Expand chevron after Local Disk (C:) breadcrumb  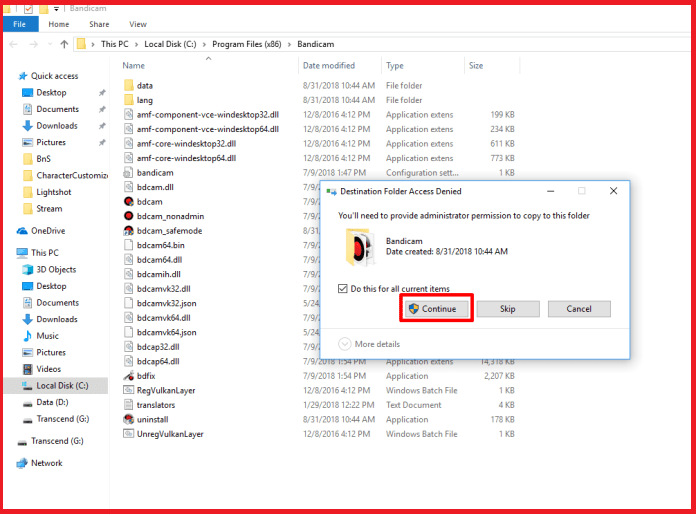point(204,44)
